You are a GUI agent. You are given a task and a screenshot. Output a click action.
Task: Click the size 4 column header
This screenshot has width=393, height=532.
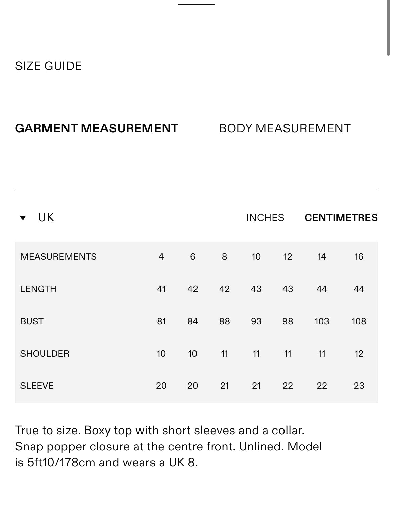[x=161, y=257]
